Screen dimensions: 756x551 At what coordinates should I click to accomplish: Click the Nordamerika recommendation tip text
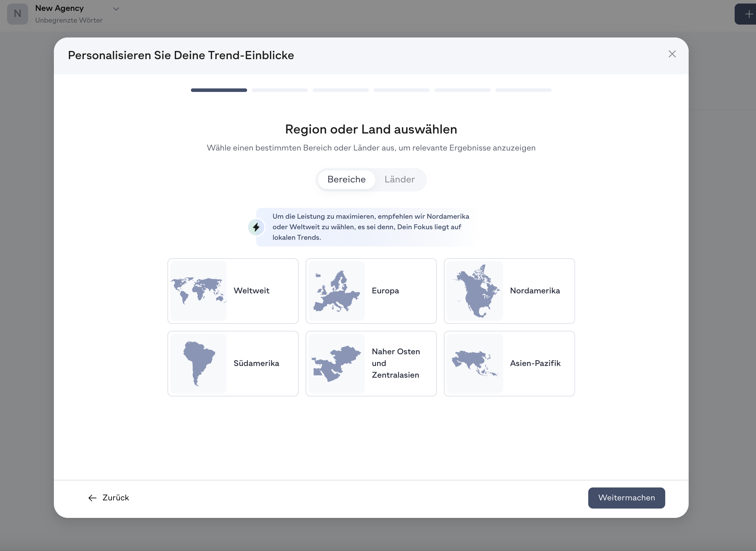(x=370, y=227)
